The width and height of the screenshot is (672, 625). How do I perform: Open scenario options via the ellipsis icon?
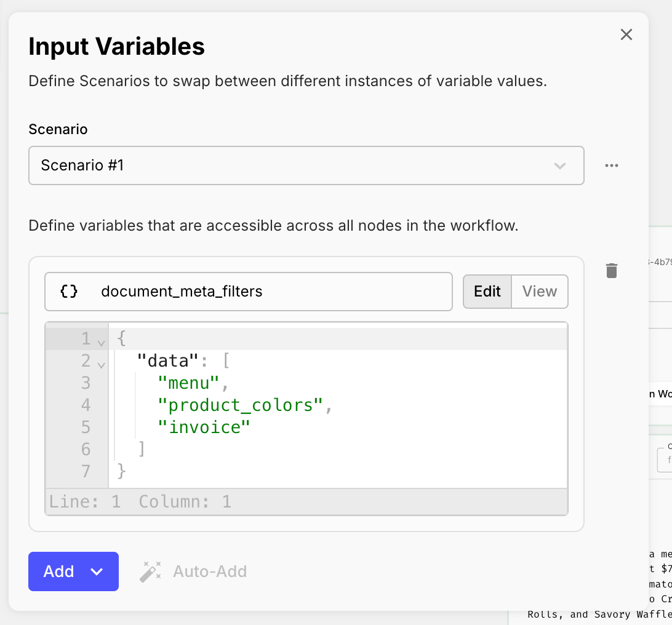click(611, 165)
